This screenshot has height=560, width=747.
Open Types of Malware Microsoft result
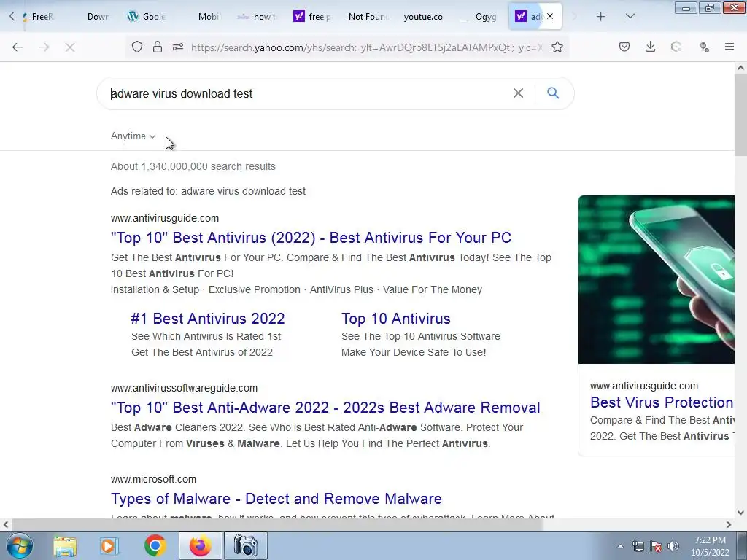click(276, 499)
